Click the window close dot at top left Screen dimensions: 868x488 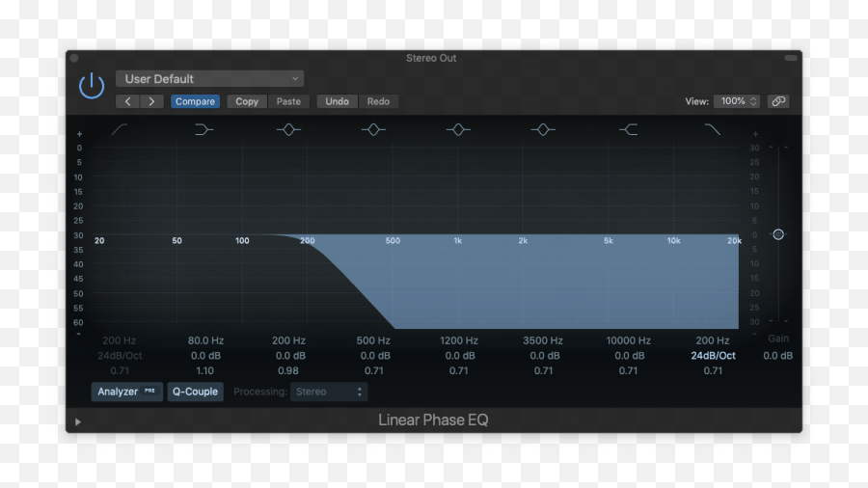pyautogui.click(x=74, y=58)
